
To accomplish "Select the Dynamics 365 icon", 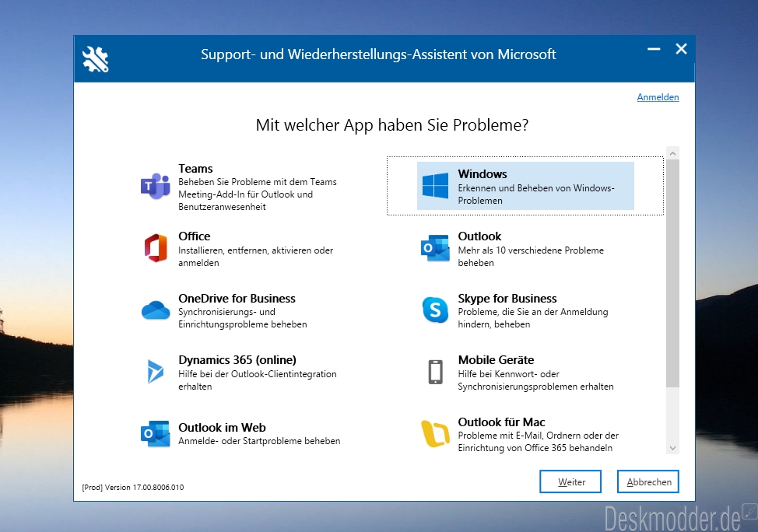I will click(x=155, y=372).
